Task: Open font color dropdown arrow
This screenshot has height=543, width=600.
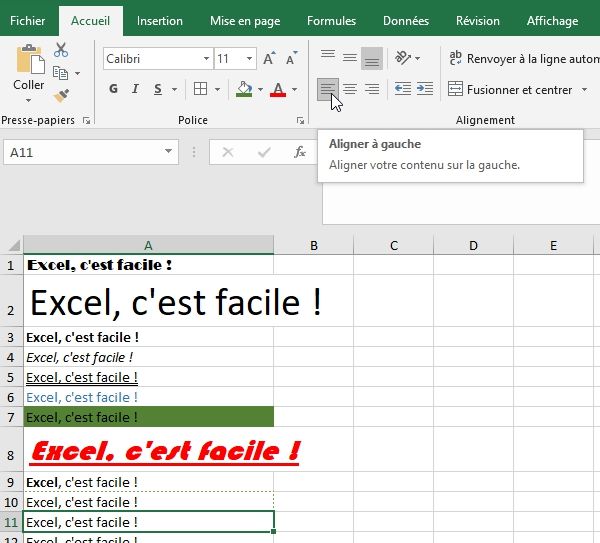Action: coord(294,90)
